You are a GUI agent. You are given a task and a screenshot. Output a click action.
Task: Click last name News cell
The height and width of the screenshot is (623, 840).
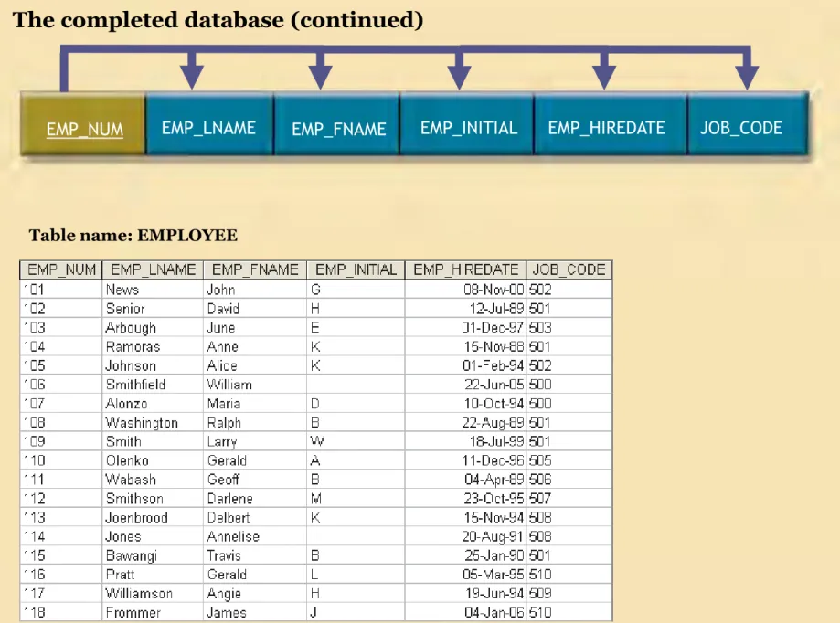click(x=153, y=290)
